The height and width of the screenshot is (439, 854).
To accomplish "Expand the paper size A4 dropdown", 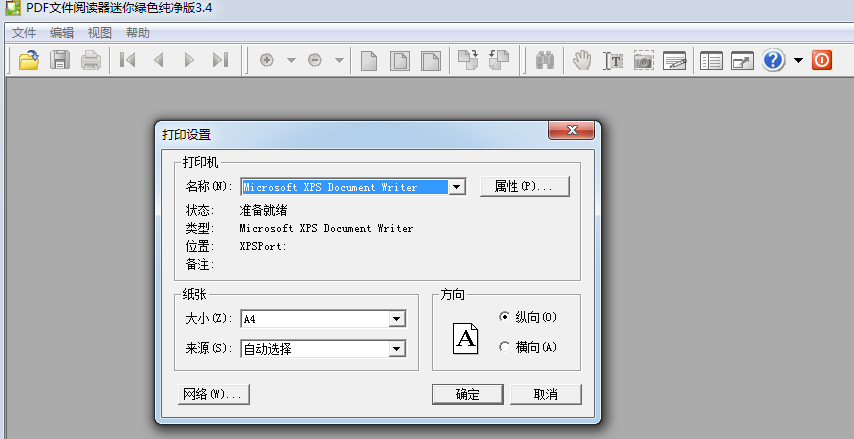I will click(397, 319).
